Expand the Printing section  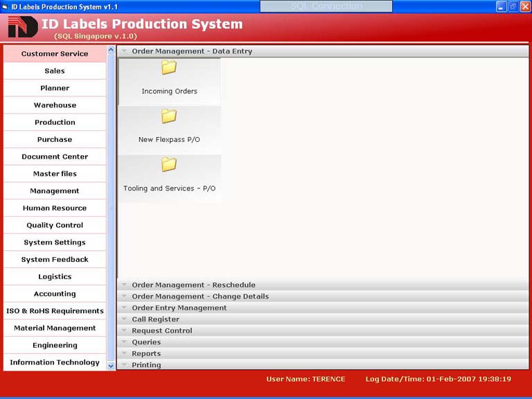click(x=146, y=365)
